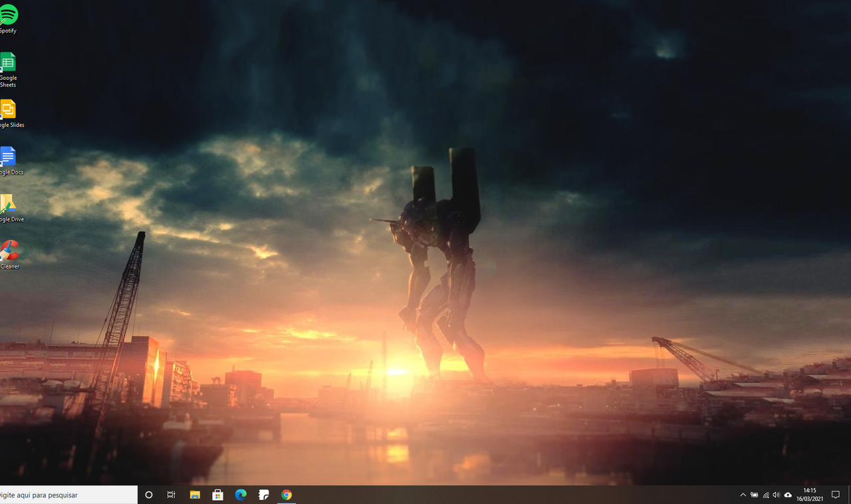The image size is (851, 504).
Task: Open Spotify from the desktop
Action: click(9, 15)
